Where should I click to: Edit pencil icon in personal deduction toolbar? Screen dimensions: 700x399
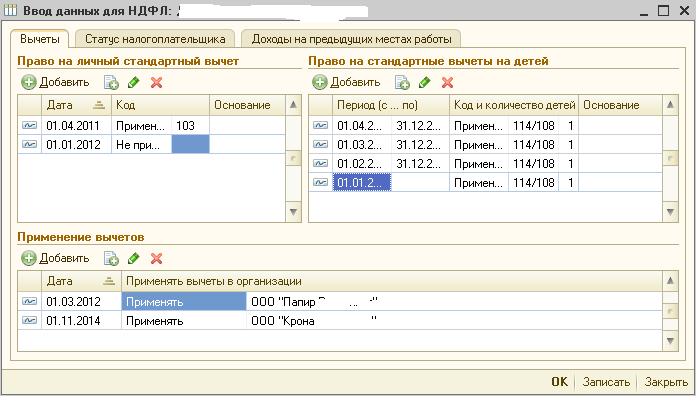point(133,83)
